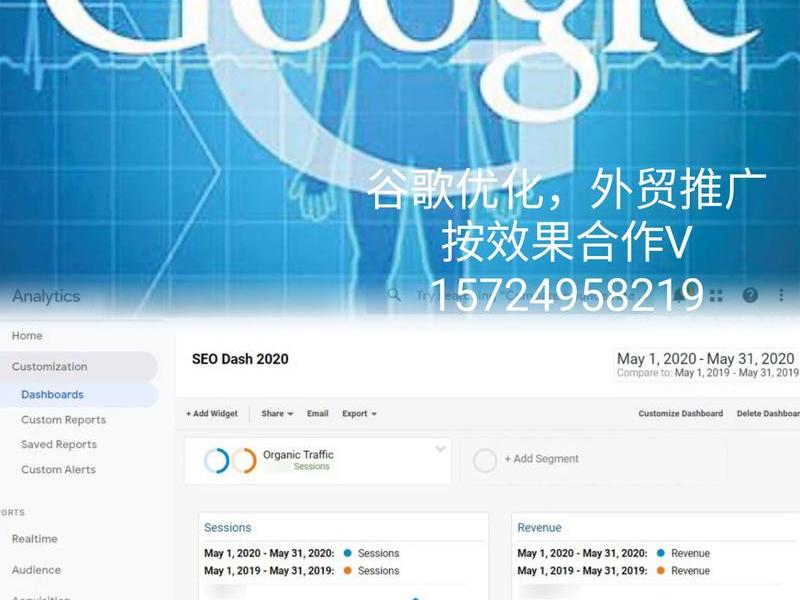Screen dimensions: 800x600
Task: Open Custom Reports in the sidebar
Action: 63,420
